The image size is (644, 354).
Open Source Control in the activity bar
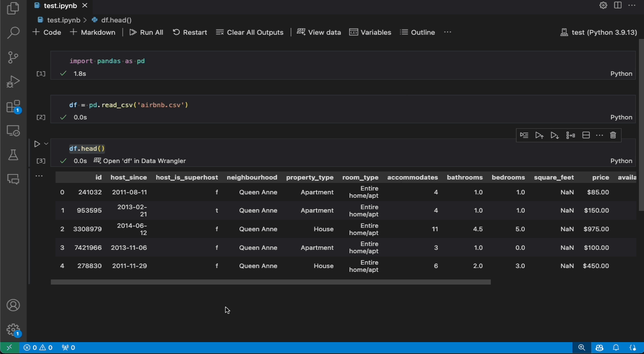click(13, 57)
